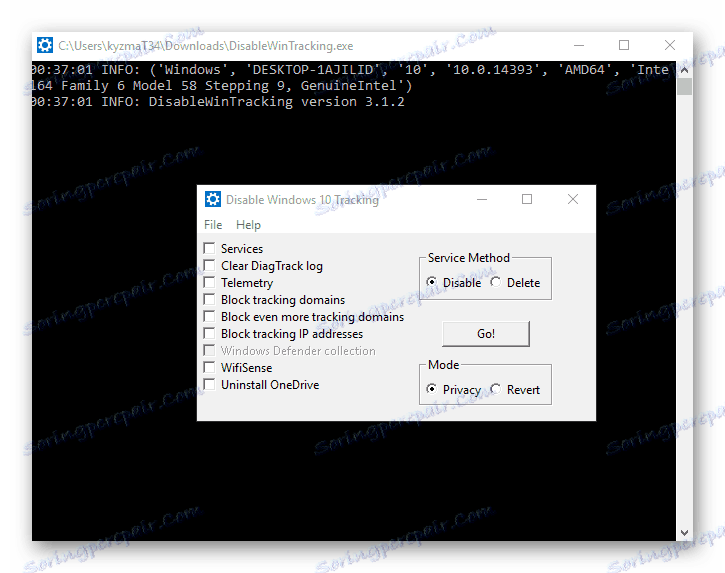Click the 'Disable Windows 10 Tracking' title text
The width and height of the screenshot is (725, 573).
point(302,200)
